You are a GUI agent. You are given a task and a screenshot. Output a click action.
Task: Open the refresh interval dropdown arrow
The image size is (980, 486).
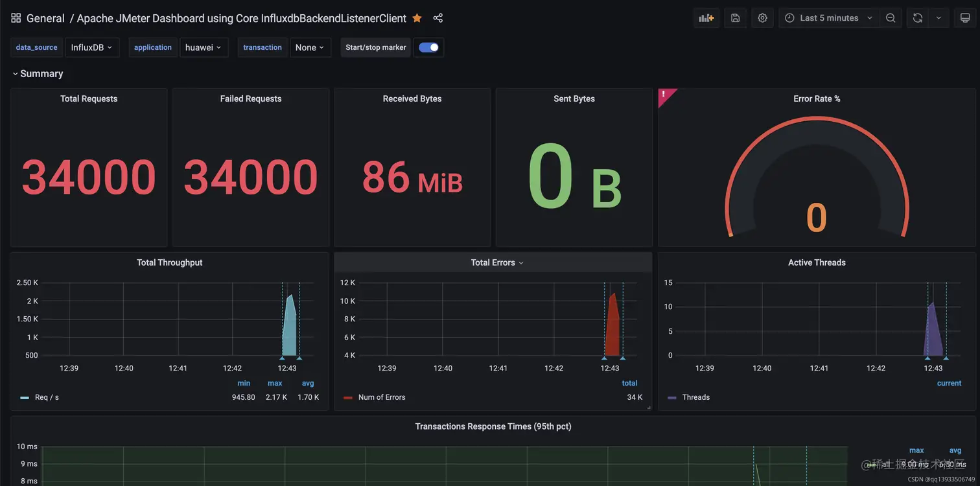939,18
